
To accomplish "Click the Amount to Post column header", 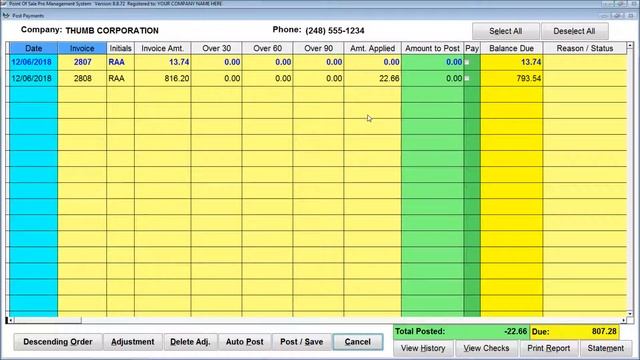I will tap(433, 48).
